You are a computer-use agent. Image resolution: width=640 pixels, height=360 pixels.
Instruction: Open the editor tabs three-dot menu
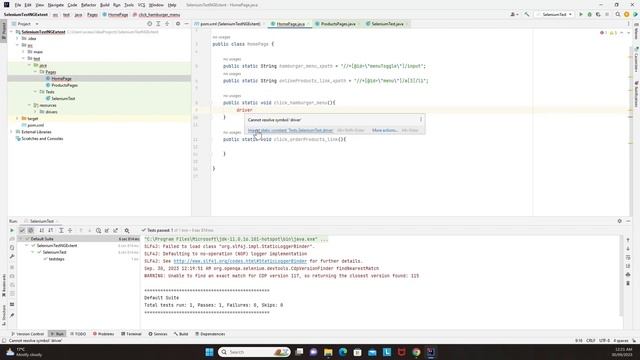click(x=629, y=24)
